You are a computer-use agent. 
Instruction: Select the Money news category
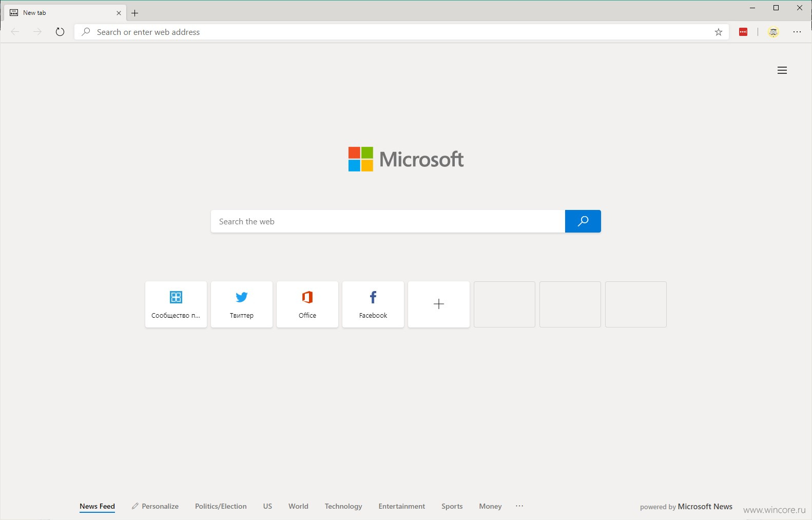pyautogui.click(x=490, y=506)
